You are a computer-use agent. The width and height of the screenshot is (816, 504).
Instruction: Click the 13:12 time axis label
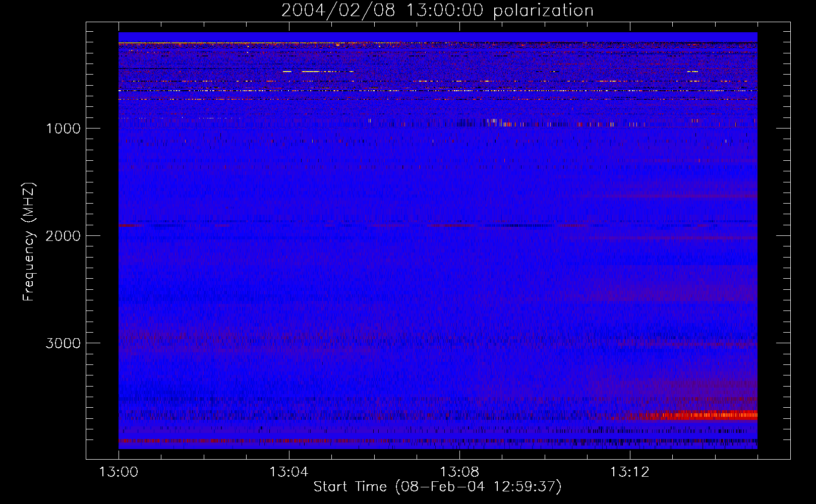[630, 472]
